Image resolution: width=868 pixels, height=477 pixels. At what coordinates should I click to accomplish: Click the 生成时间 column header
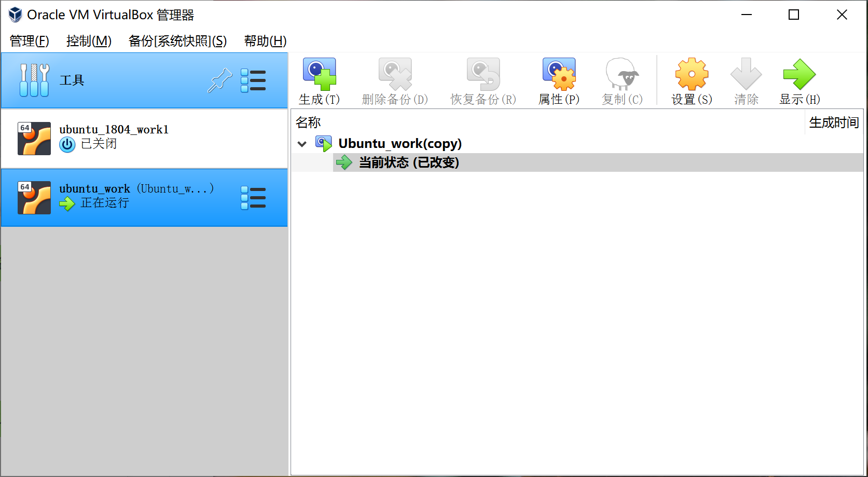pos(834,122)
